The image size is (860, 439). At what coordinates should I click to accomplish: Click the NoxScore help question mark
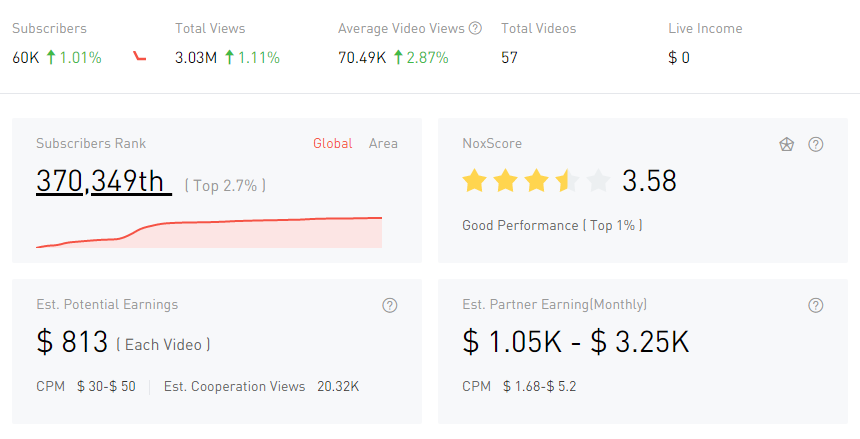tap(816, 144)
